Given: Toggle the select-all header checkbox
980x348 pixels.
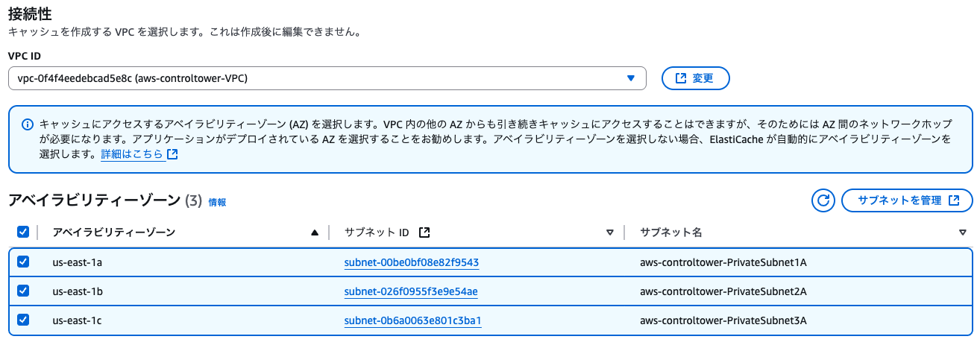Looking at the screenshot, I should [23, 232].
